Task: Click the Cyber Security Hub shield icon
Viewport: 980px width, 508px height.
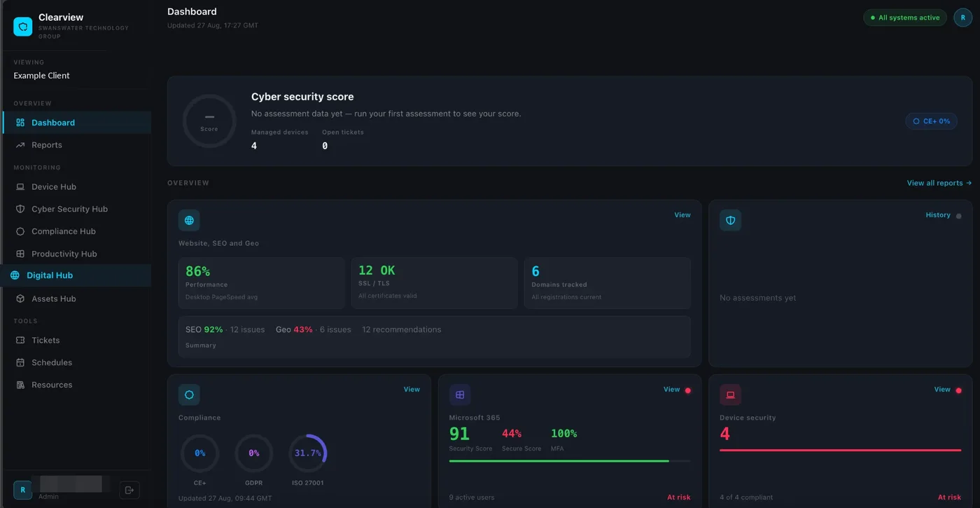Action: click(x=20, y=210)
